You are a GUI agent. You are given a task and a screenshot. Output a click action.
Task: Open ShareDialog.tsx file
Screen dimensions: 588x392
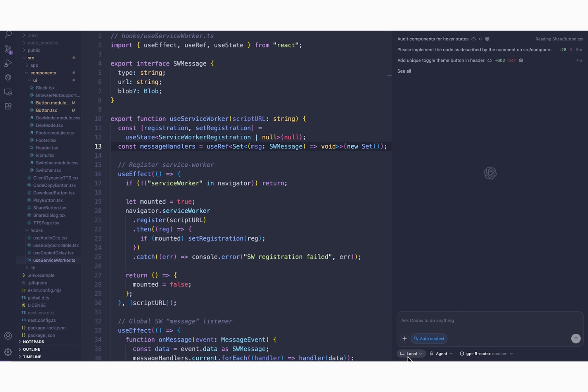(x=49, y=216)
